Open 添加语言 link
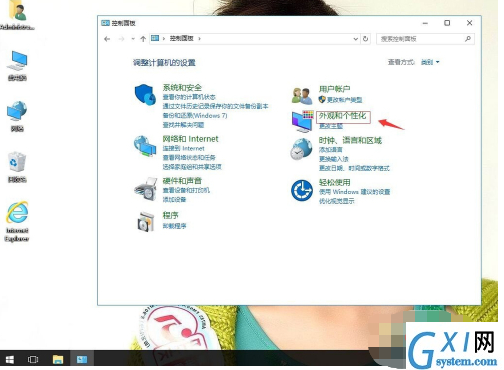Screen dimensions: 504x370 (331, 150)
